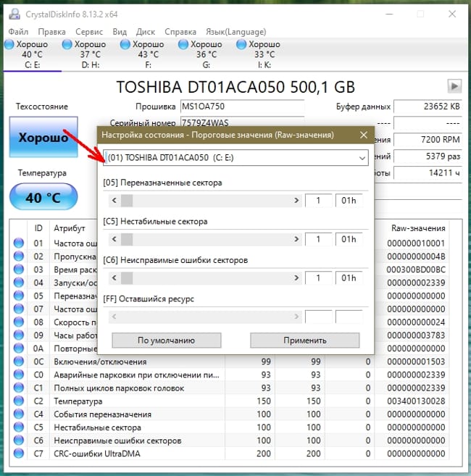Click next disk arrow button

[454, 86]
